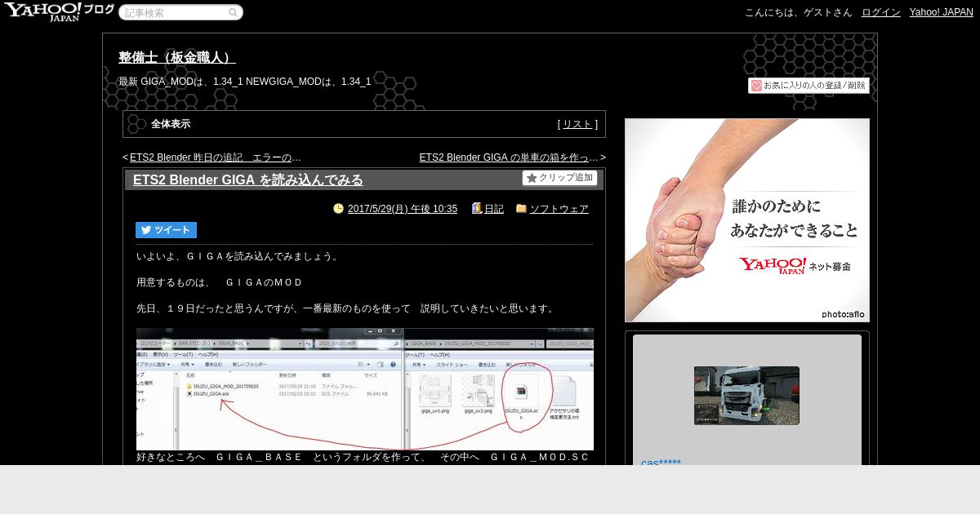
Task: Click the 全体表示 heading text
Action: point(171,124)
